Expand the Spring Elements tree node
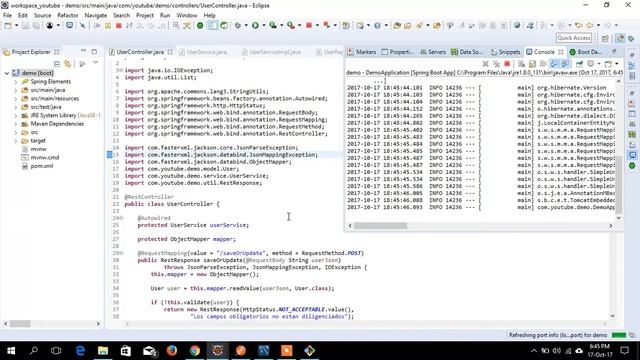Image resolution: width=640 pixels, height=360 pixels. [x=16, y=82]
